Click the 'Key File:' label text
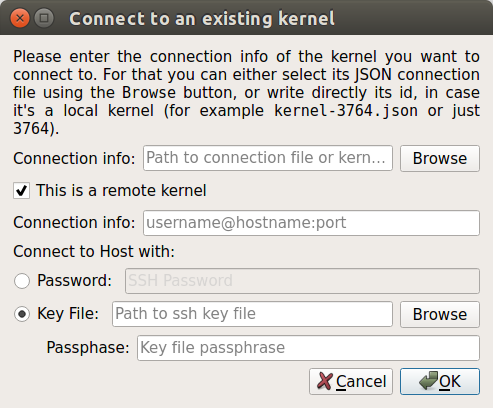Viewport: 493px width, 408px height. click(68, 314)
